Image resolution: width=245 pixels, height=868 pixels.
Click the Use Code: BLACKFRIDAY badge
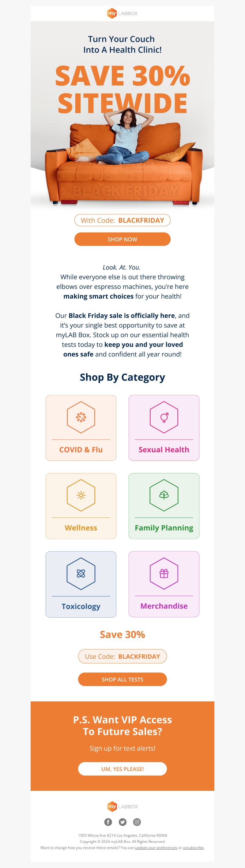[x=122, y=656]
